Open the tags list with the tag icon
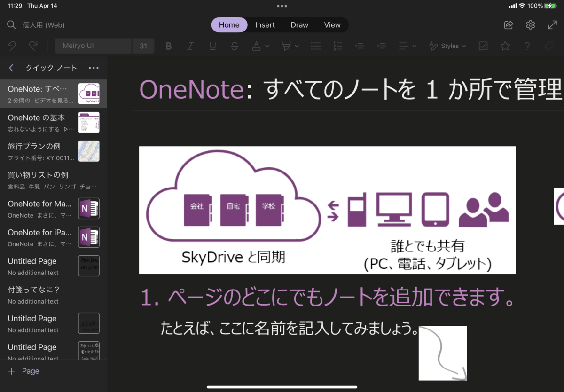This screenshot has height=392, width=564. tap(549, 46)
